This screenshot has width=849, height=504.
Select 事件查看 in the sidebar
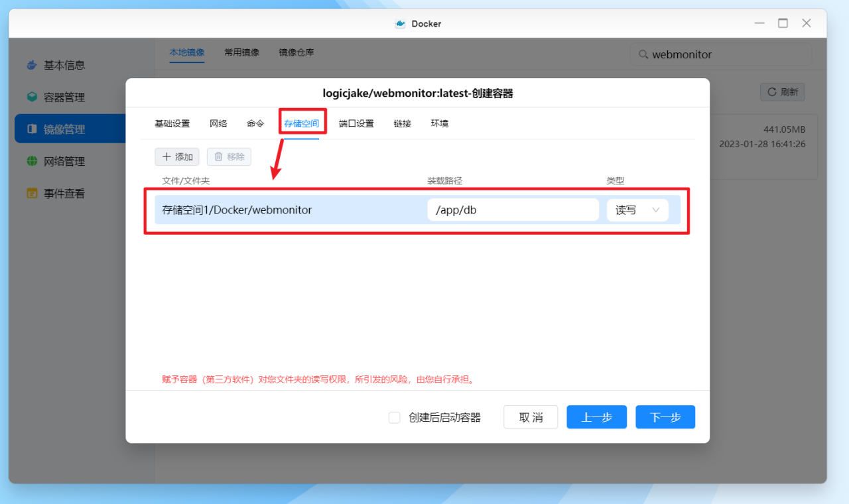coord(31,193)
